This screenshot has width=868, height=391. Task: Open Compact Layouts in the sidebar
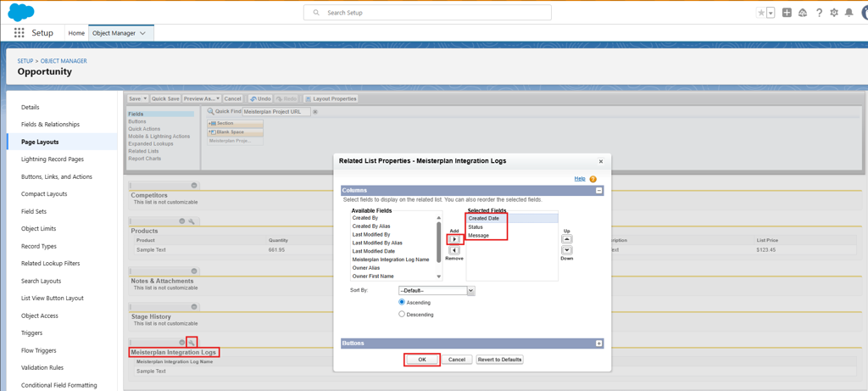44,194
